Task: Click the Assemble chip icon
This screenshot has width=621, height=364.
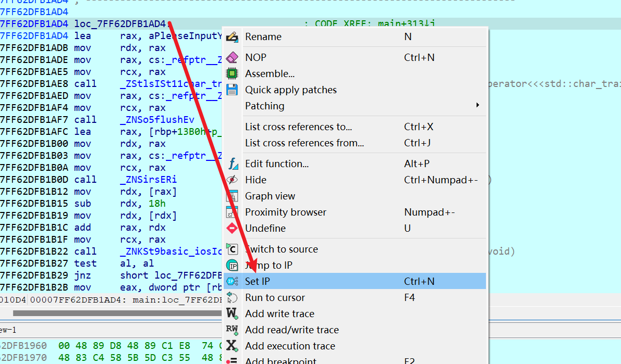Action: pos(232,73)
